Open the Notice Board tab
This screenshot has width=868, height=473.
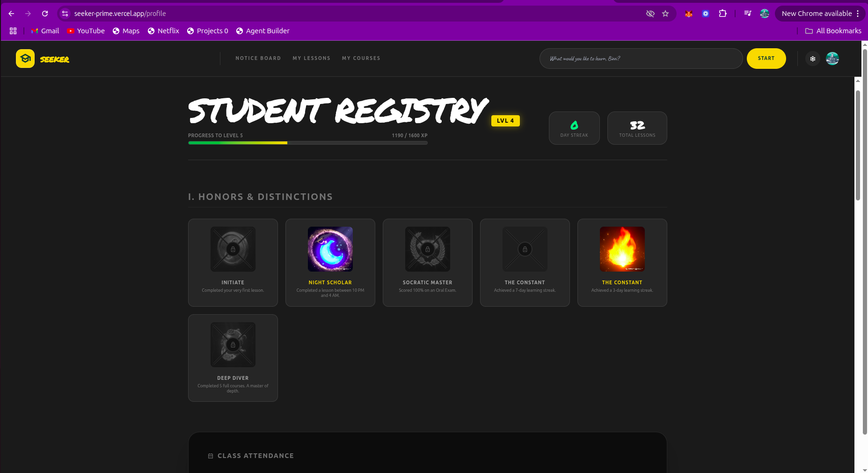point(258,59)
